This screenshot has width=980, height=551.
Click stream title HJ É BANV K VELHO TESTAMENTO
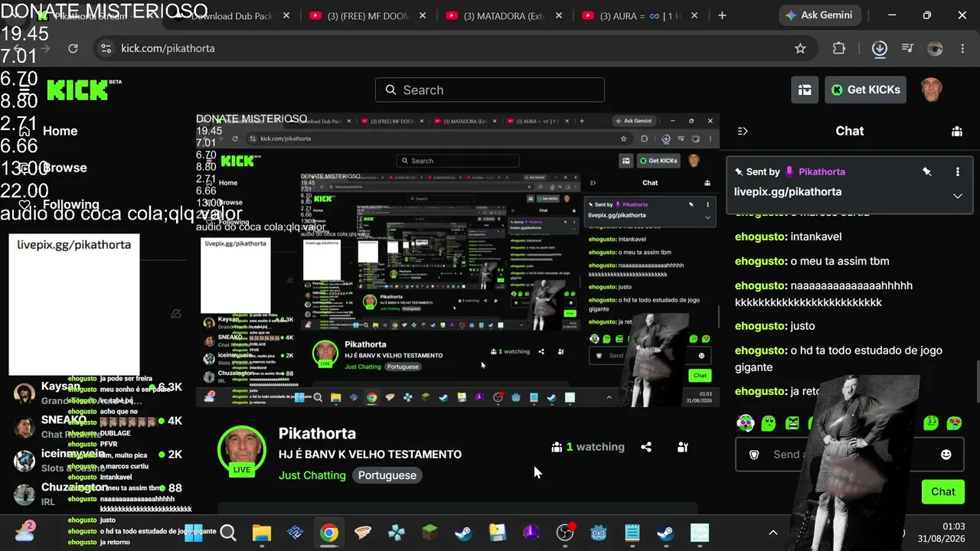coord(370,454)
